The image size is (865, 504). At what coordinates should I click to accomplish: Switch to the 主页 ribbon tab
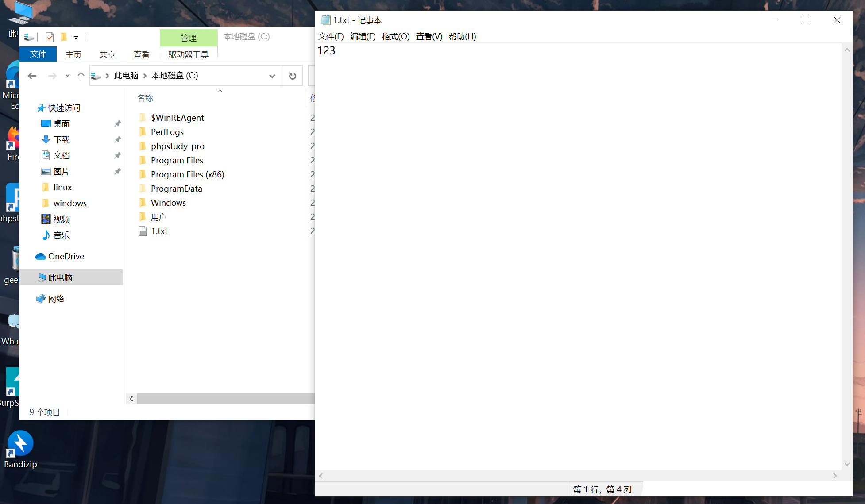click(73, 54)
